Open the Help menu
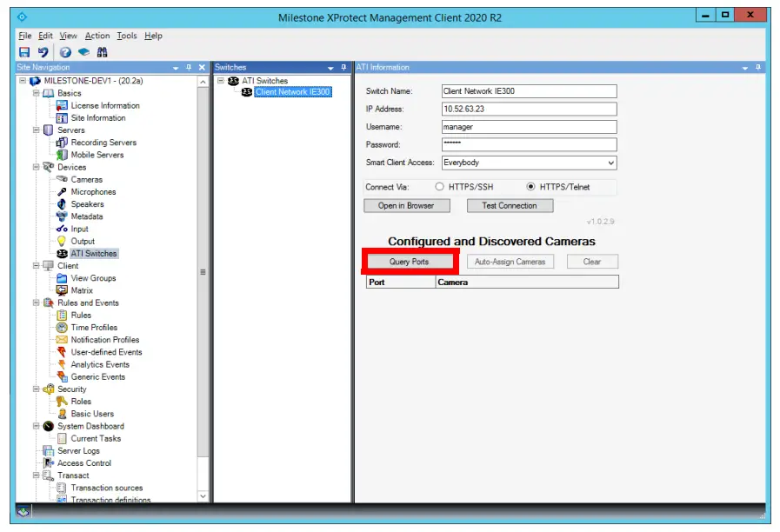 pyautogui.click(x=153, y=36)
